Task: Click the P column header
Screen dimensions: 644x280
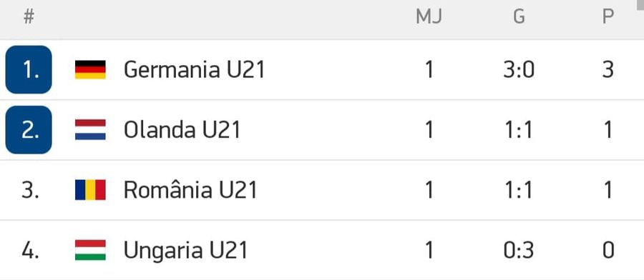Action: point(608,17)
